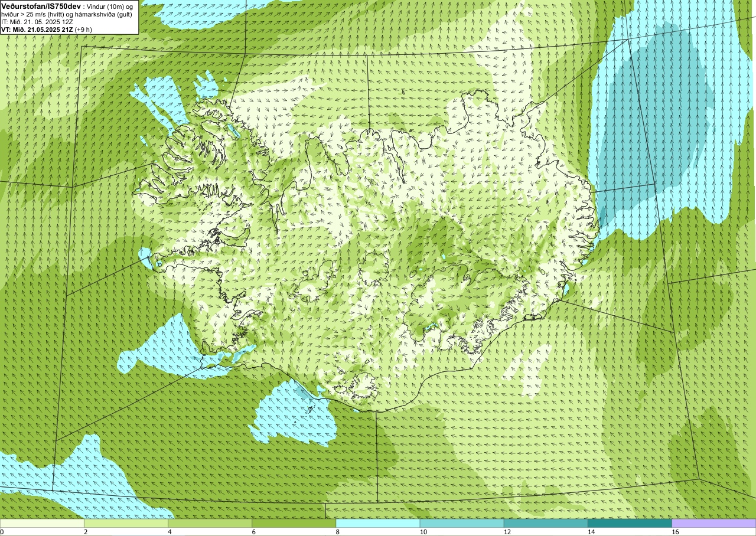Click the 10–12 m/s cyan legend swatch
756x536 pixels.
[462, 523]
